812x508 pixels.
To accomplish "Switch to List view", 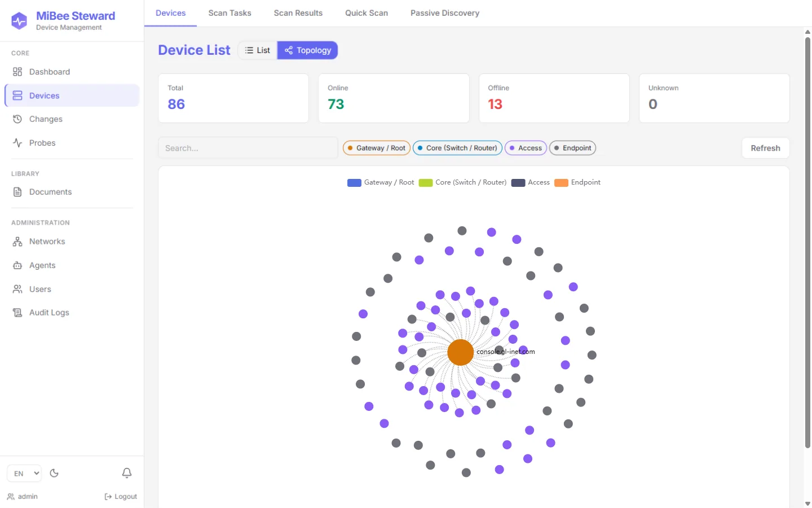I will [x=258, y=50].
